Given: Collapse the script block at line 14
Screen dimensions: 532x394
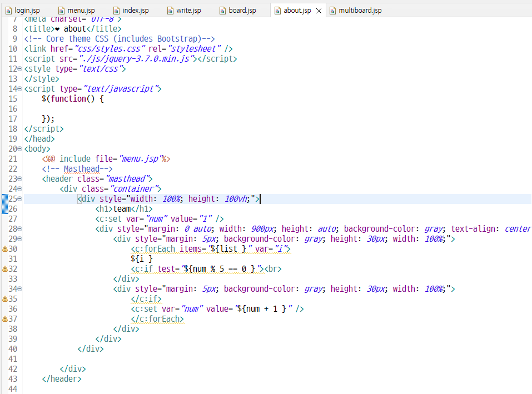Looking at the screenshot, I should [19, 89].
